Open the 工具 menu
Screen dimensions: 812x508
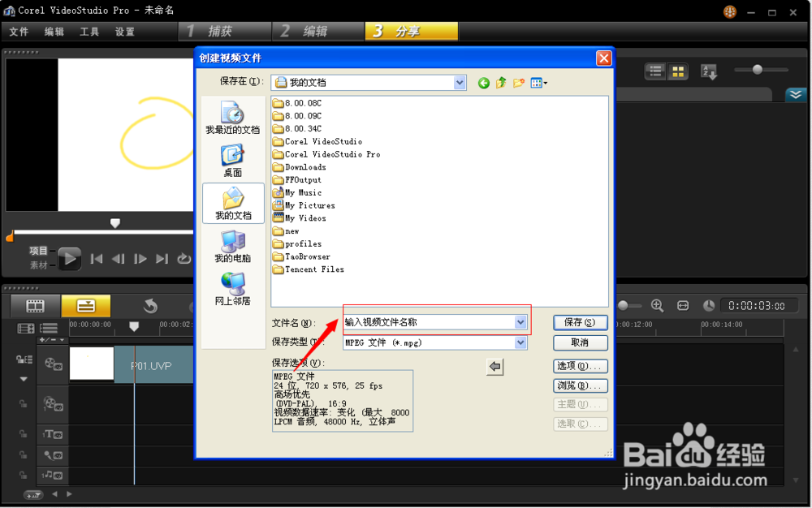point(89,32)
